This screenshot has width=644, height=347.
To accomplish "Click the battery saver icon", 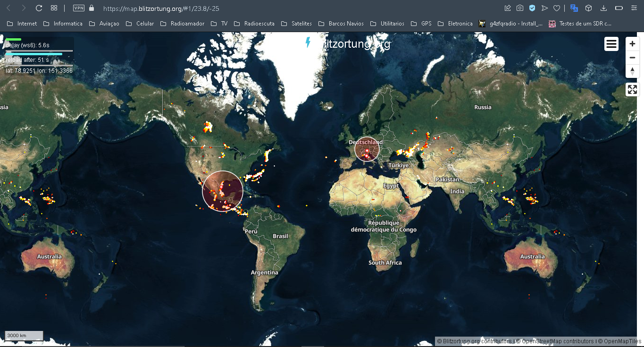I will [x=619, y=8].
